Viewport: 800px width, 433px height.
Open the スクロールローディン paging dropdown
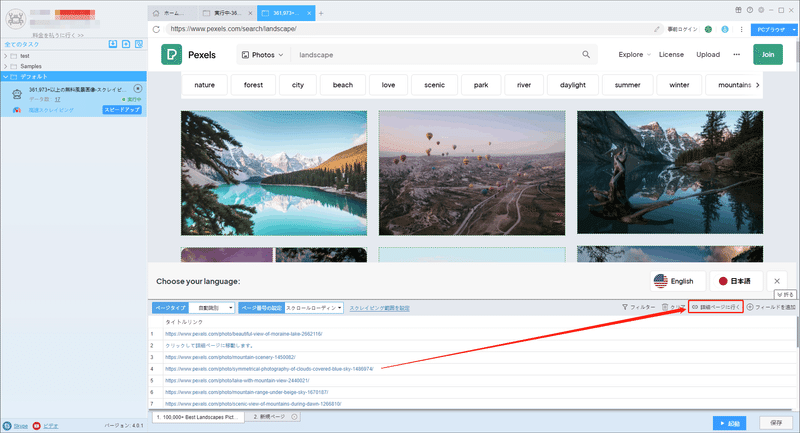pos(314,308)
